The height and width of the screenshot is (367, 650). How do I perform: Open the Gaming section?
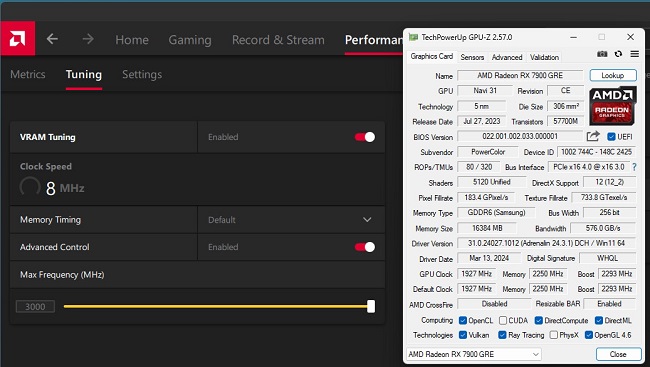pyautogui.click(x=190, y=40)
